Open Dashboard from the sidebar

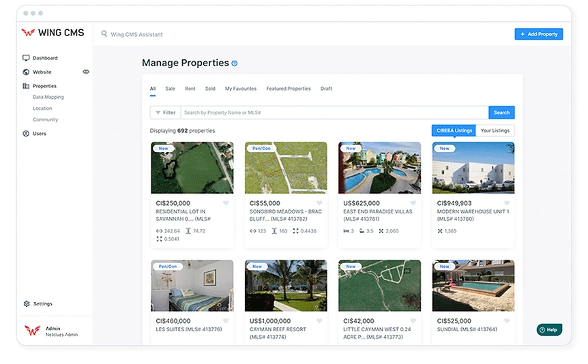[x=45, y=58]
